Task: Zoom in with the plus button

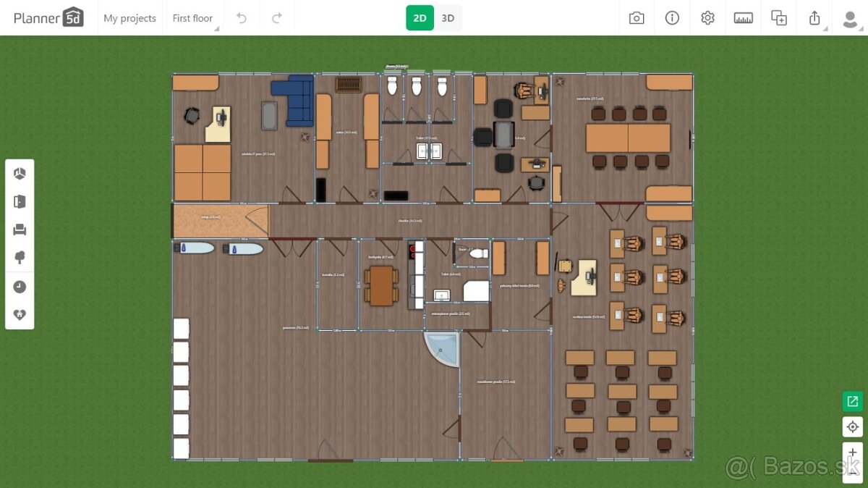Action: (x=853, y=453)
